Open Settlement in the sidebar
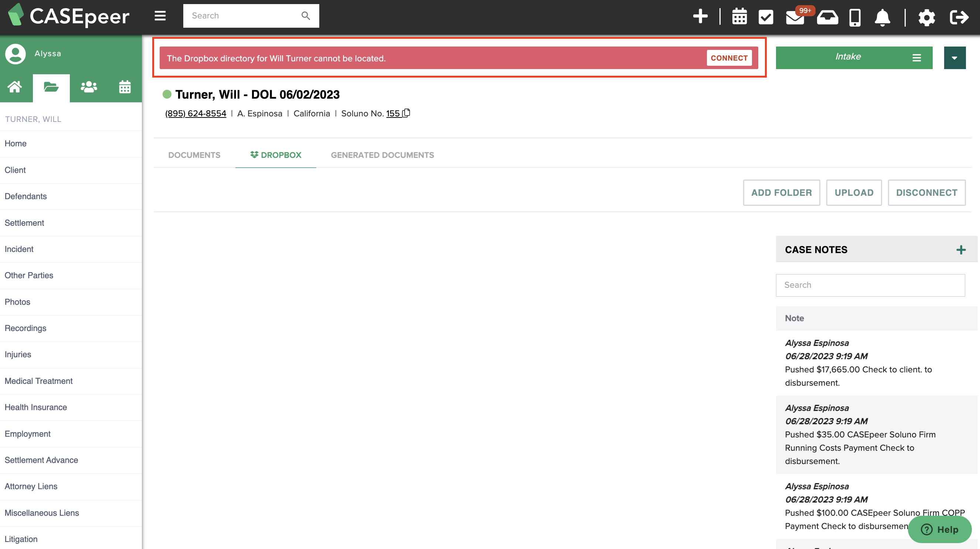This screenshot has width=980, height=549. point(71,223)
